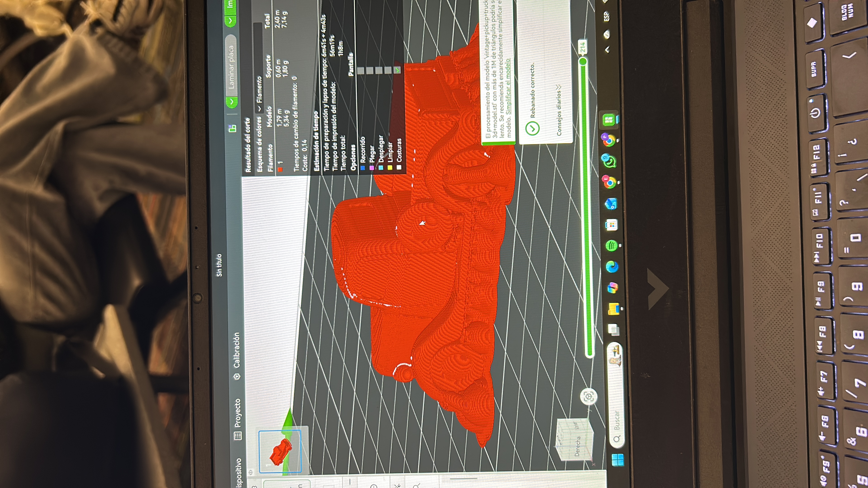Select the plate 1 thumbnail
868x488 pixels.
280,451
